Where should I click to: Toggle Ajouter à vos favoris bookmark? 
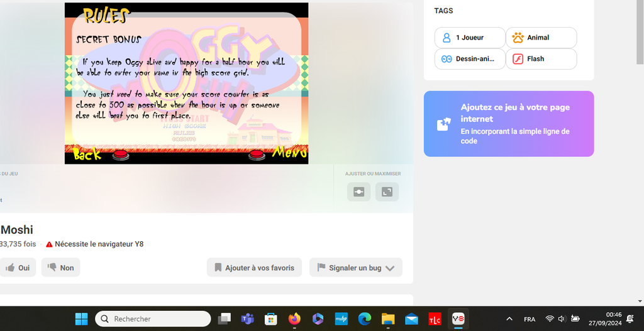(254, 268)
